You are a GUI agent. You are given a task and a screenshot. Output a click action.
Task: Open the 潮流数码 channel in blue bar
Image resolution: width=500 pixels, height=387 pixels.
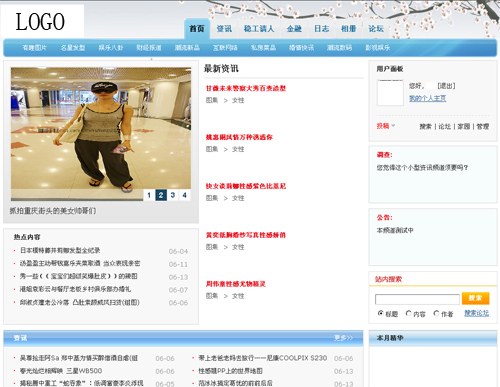pos(339,48)
